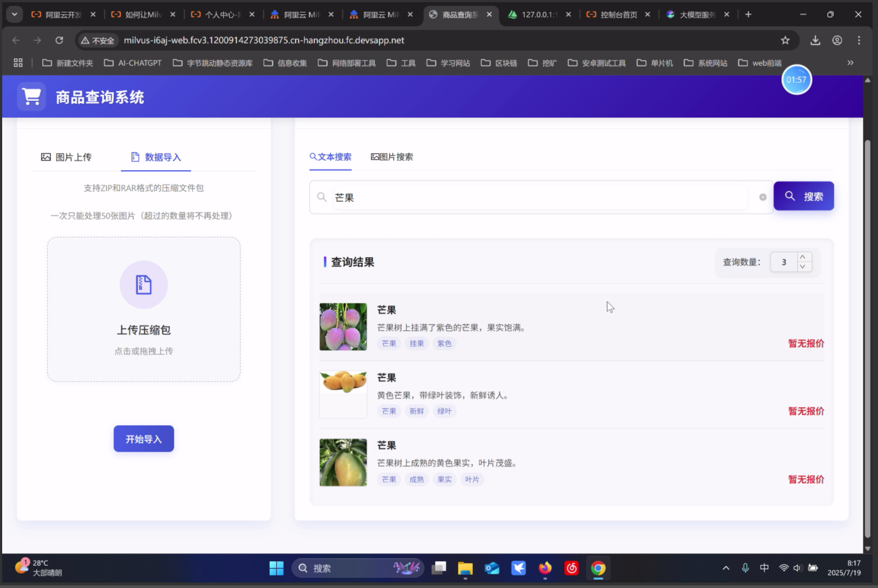Viewport: 878px width, 588px height.
Task: Click the magnifier icon in search field
Action: [322, 197]
